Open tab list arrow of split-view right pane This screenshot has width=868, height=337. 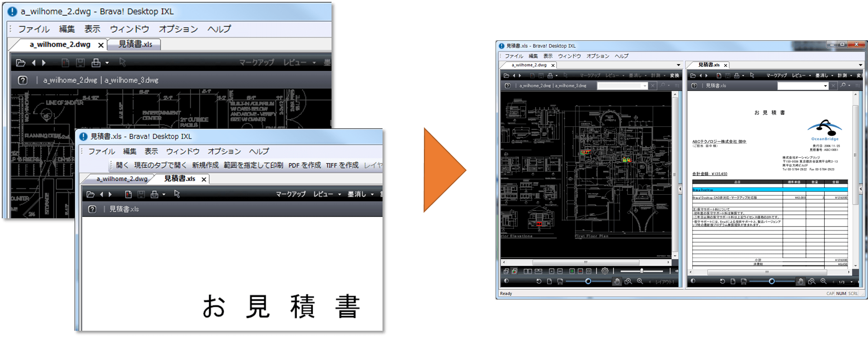click(x=860, y=65)
